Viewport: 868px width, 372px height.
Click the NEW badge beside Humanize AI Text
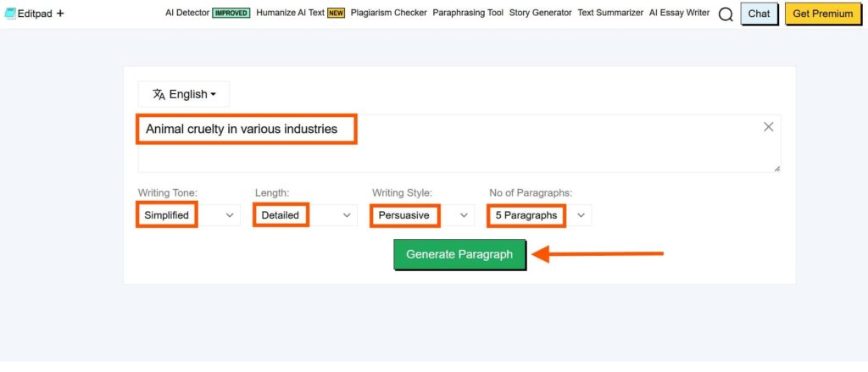point(336,13)
